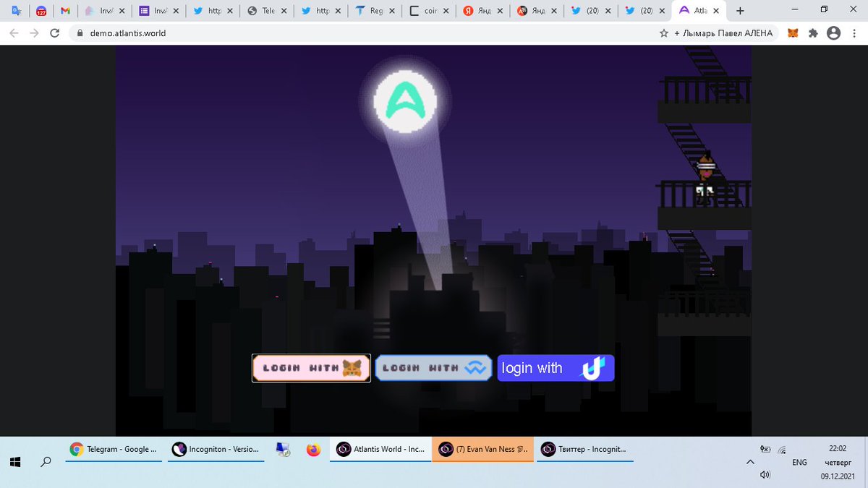
Task: Launch Firefox from the taskbar
Action: pos(313,450)
